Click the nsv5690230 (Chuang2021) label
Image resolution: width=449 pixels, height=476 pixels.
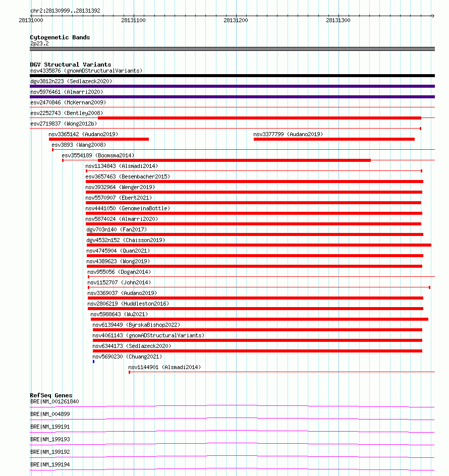(x=127, y=357)
